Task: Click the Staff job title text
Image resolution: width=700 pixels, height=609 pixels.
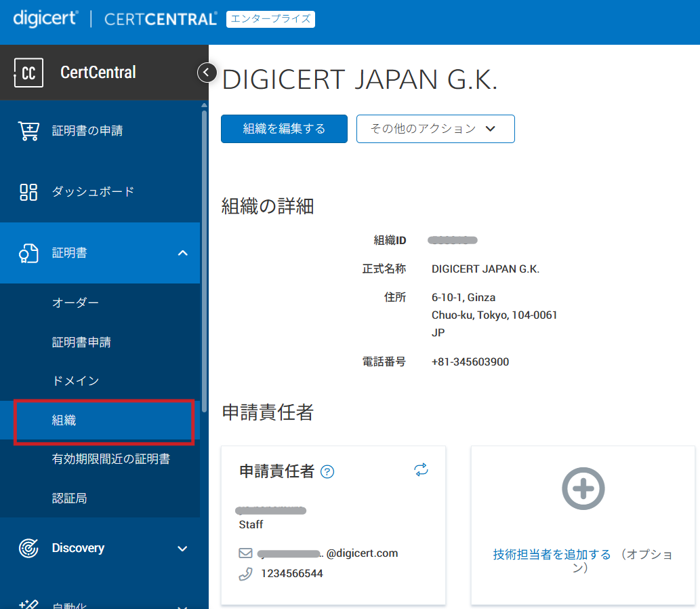Action: [x=251, y=524]
